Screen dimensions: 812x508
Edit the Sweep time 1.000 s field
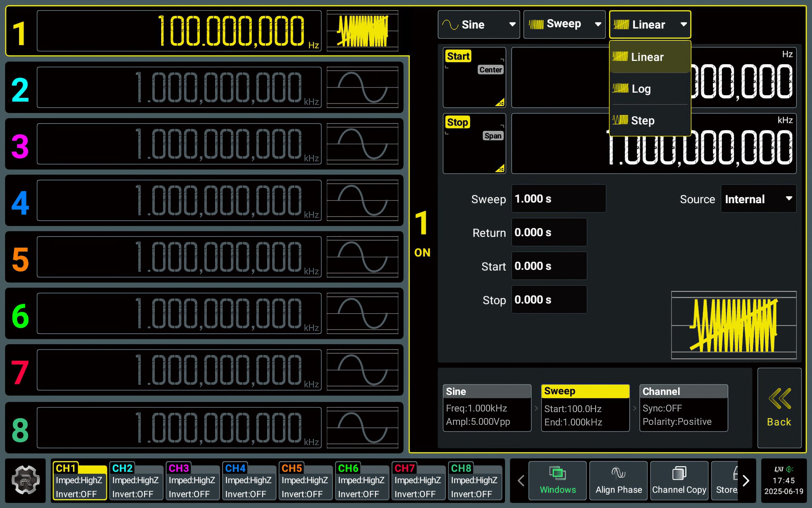click(558, 199)
